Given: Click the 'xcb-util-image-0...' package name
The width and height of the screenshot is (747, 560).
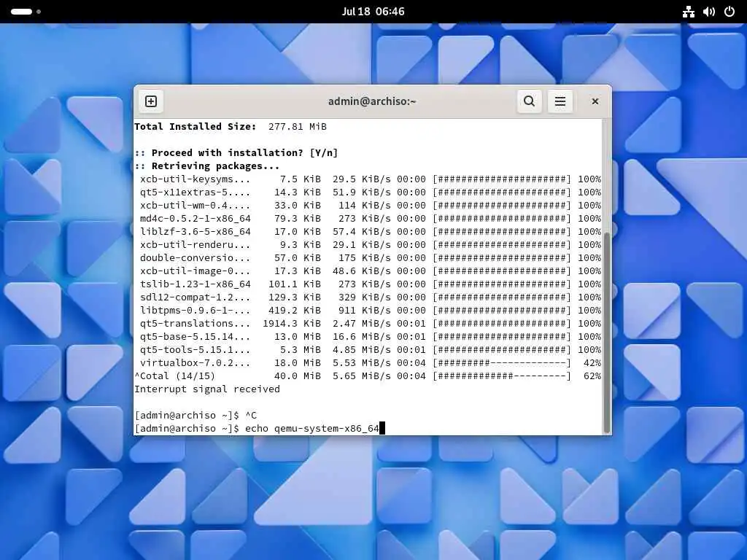Looking at the screenshot, I should tap(195, 271).
